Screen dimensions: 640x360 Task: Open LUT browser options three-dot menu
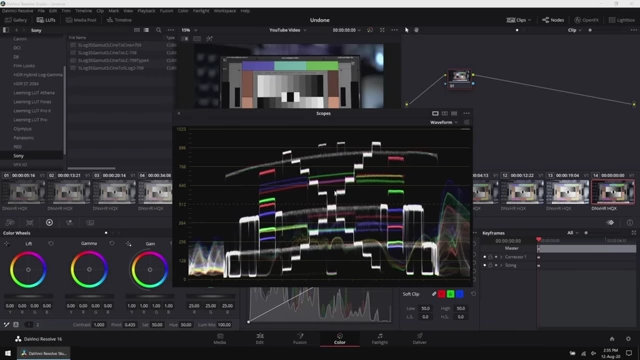(x=171, y=30)
